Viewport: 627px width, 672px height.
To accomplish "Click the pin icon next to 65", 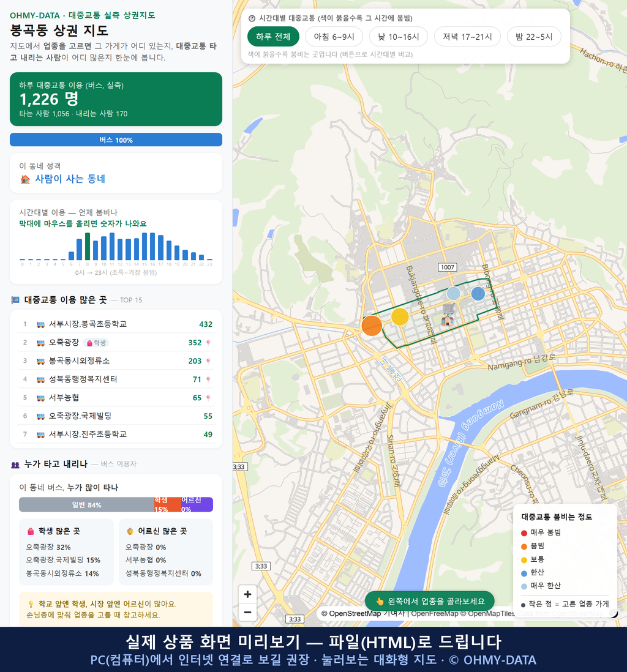I will pyautogui.click(x=208, y=398).
